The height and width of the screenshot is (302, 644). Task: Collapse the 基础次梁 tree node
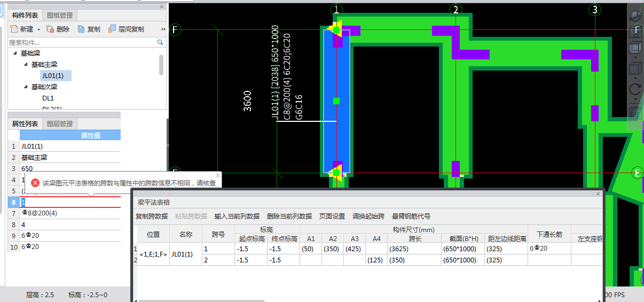(26, 87)
